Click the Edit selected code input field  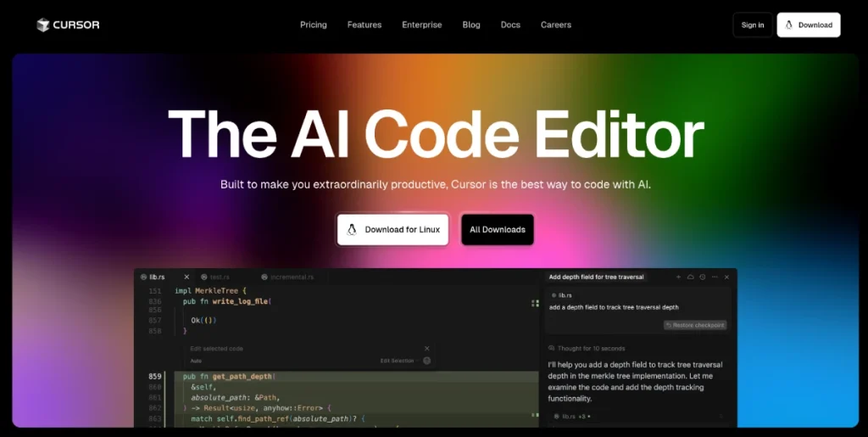(x=303, y=349)
